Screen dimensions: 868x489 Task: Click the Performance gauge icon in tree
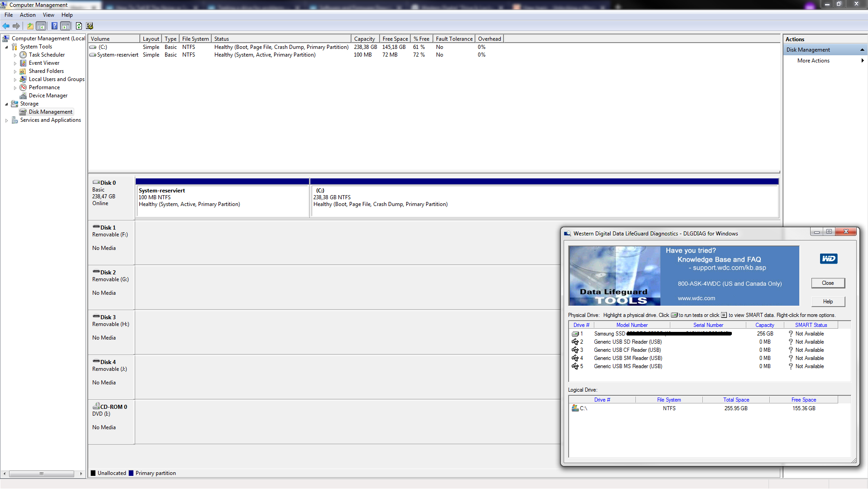pos(23,87)
